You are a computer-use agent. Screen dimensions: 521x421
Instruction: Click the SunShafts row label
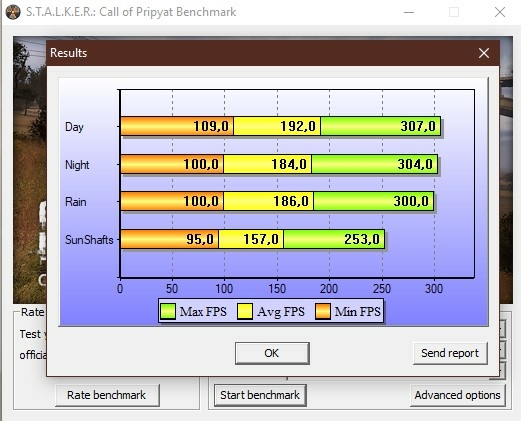point(89,240)
